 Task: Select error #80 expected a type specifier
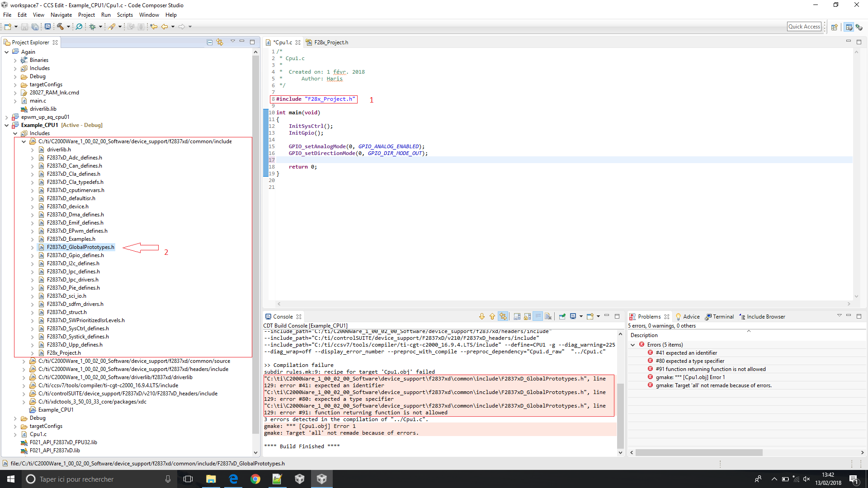(690, 361)
